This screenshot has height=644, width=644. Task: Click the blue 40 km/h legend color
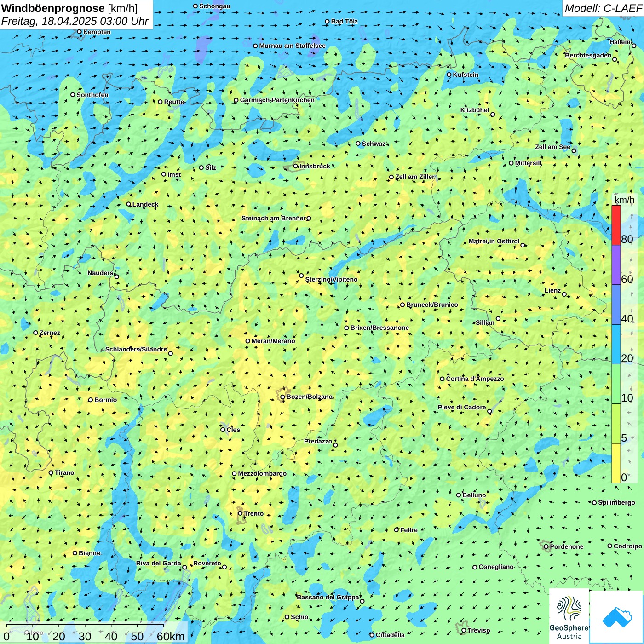pyautogui.click(x=616, y=305)
